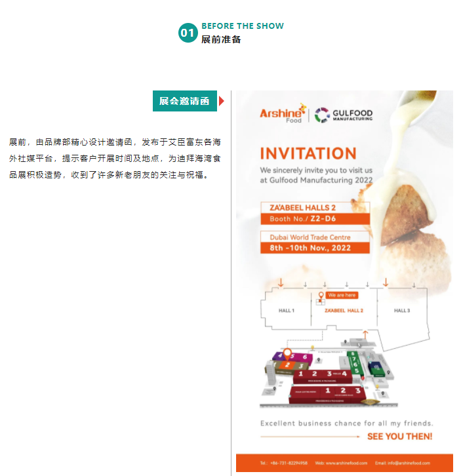
Task: Select the 展会邀请函 green label
Action: click(185, 101)
